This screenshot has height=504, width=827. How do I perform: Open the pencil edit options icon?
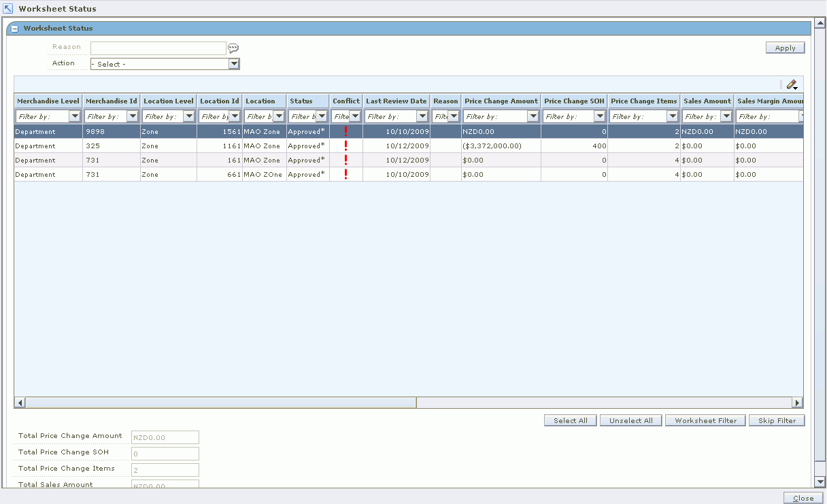click(x=792, y=85)
